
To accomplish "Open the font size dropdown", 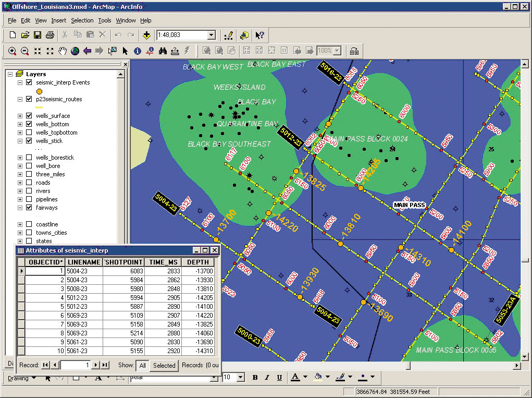I will 240,377.
